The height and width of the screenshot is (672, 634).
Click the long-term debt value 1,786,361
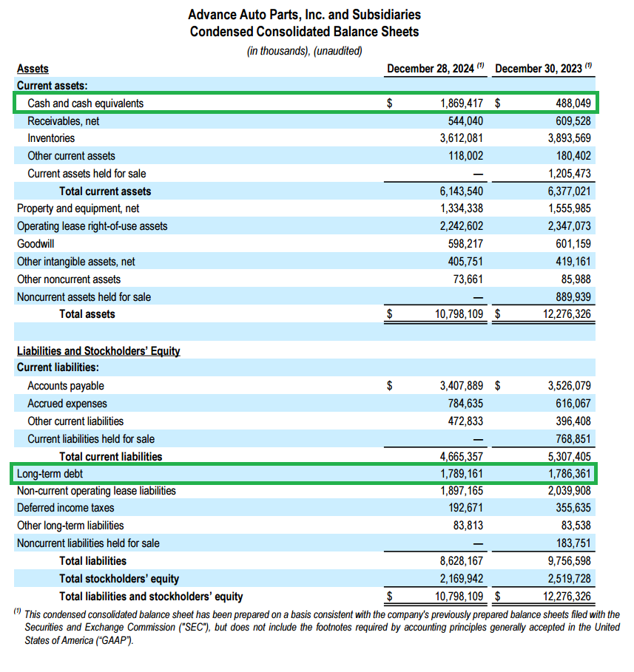(x=569, y=474)
